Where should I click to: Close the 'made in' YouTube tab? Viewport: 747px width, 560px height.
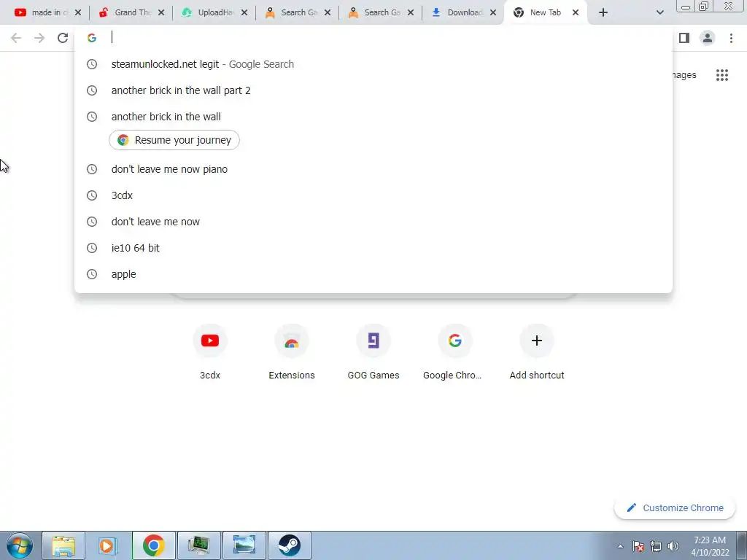78,12
